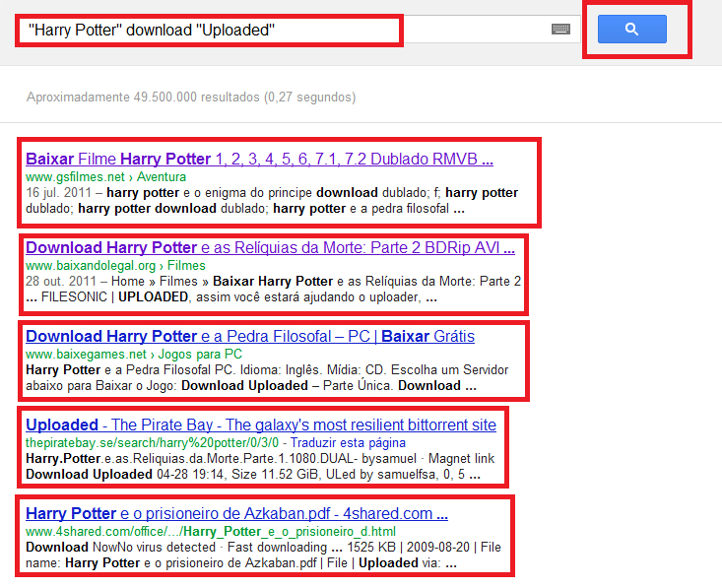The width and height of the screenshot is (722, 588).
Task: Open the Relíquias da Morte Parte 2 result
Action: (270, 248)
